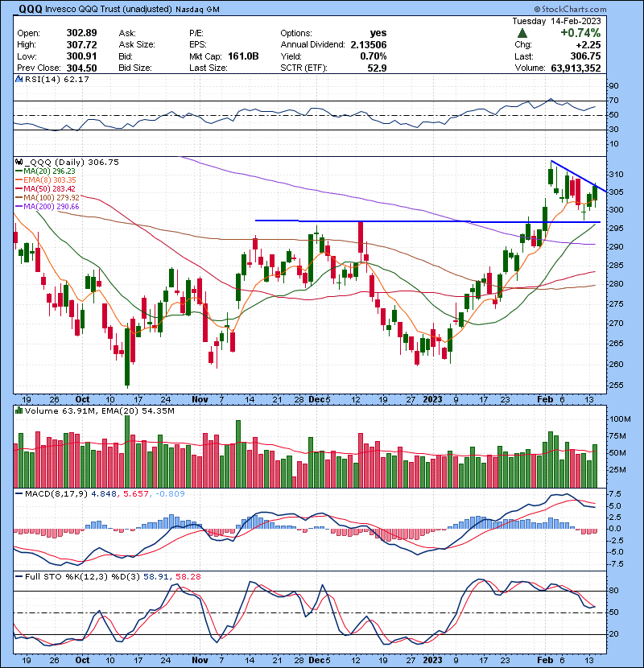The width and height of the screenshot is (644, 668).
Task: Click the EPS label
Action: pyautogui.click(x=198, y=45)
